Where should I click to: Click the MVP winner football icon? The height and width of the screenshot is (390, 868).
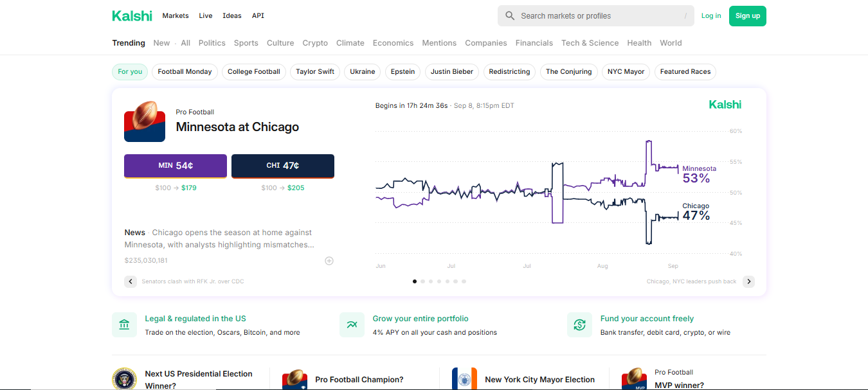634,379
